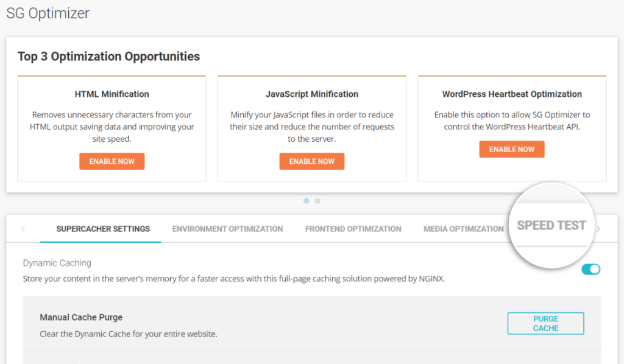
Task: Expand more tabs with the right chevron
Action: (597, 228)
